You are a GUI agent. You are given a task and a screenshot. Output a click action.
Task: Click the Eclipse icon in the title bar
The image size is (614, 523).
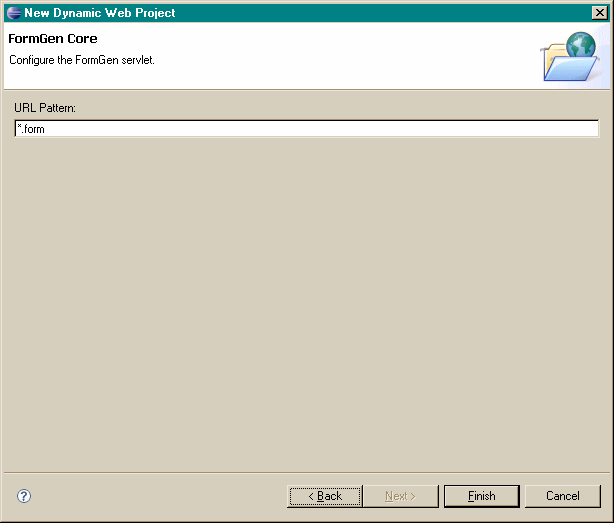pos(14,13)
